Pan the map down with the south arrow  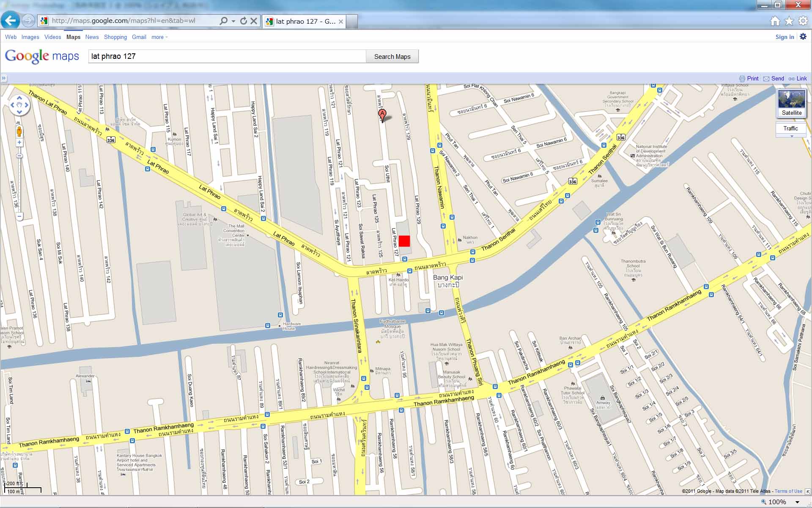coord(19,112)
